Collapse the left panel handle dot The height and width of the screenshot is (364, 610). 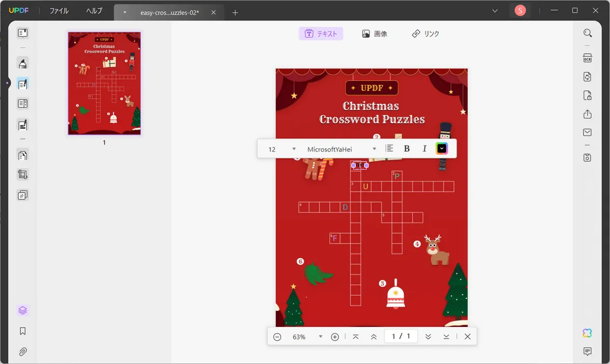[x=7, y=82]
